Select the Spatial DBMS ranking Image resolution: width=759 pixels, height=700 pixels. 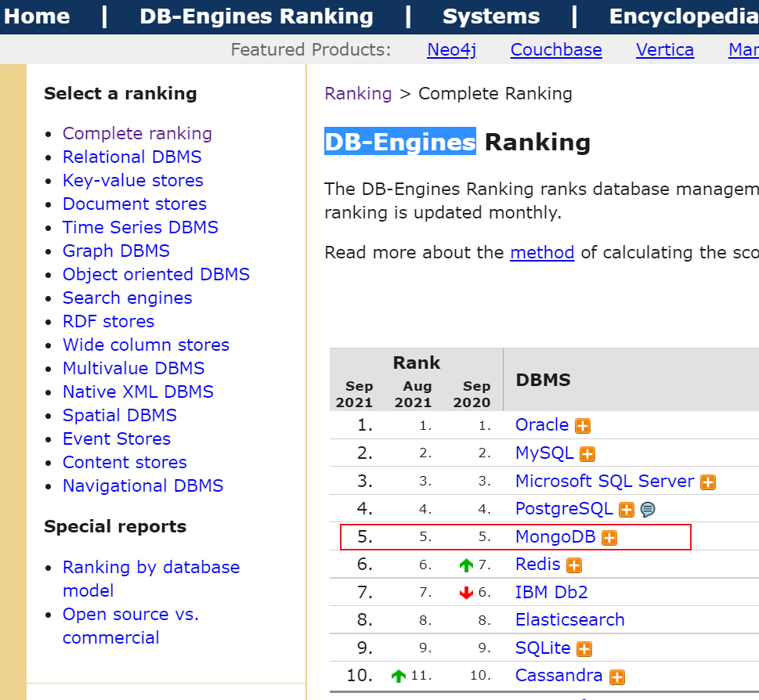[x=120, y=415]
